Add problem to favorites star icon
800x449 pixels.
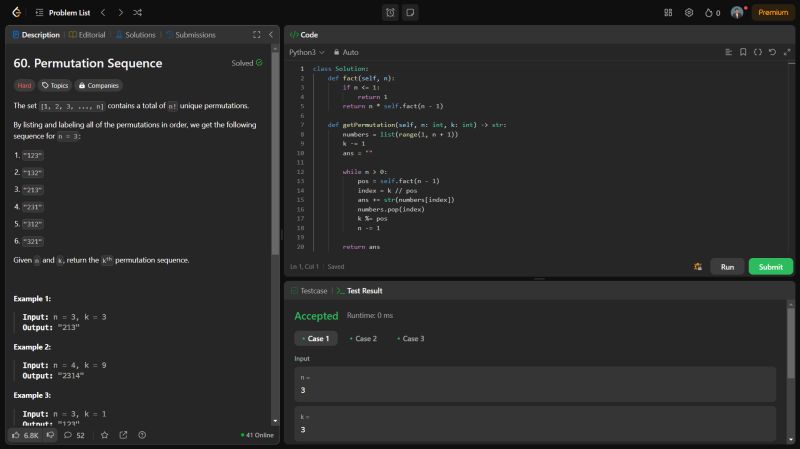105,435
